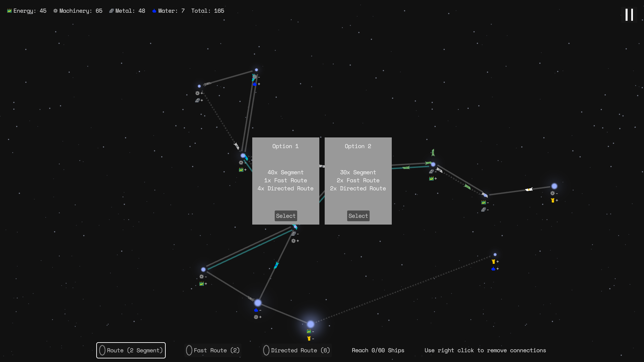This screenshot has height=362, width=644.
Task: Pause the game with pause icon
Action: [629, 15]
